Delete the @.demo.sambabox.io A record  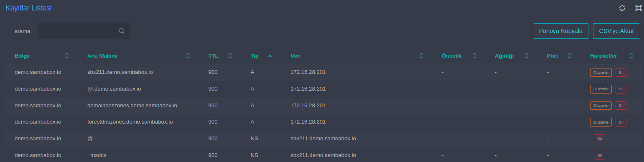621,89
